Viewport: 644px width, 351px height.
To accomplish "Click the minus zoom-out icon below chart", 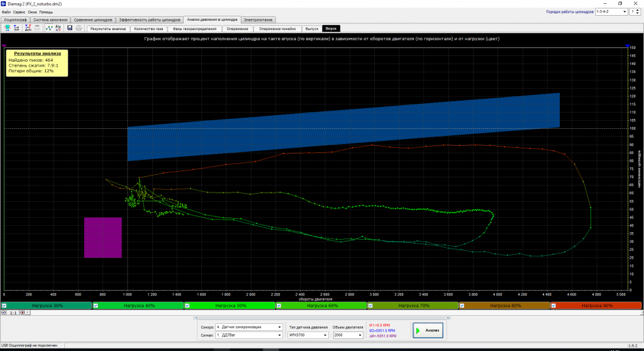I will coord(4,313).
